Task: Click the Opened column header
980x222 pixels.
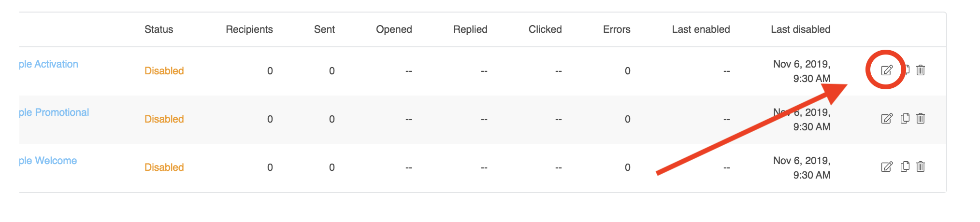Action: (x=394, y=29)
